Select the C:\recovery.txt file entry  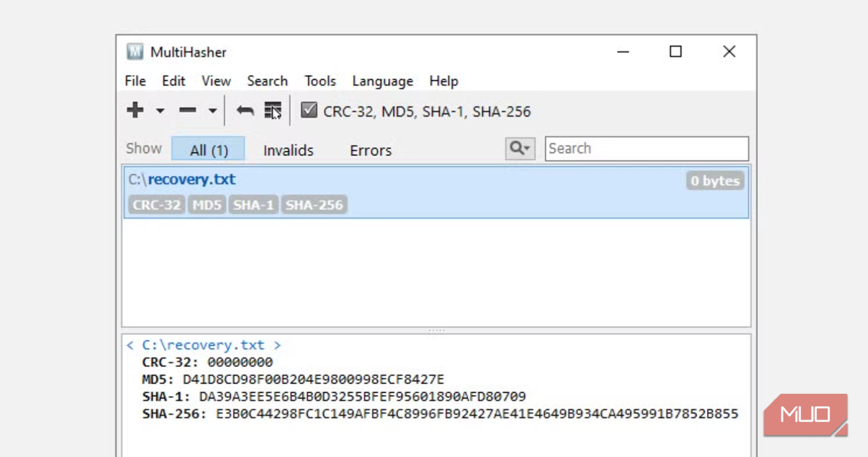436,192
